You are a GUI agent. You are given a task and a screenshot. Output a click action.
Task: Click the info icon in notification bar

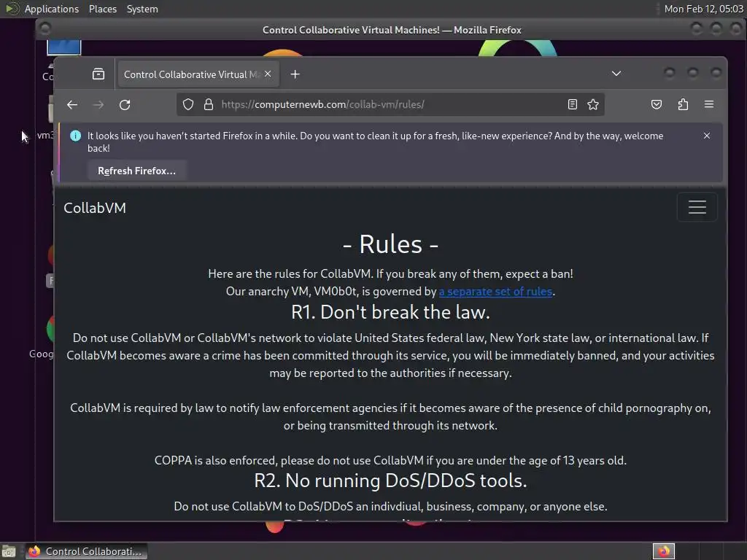click(x=75, y=136)
